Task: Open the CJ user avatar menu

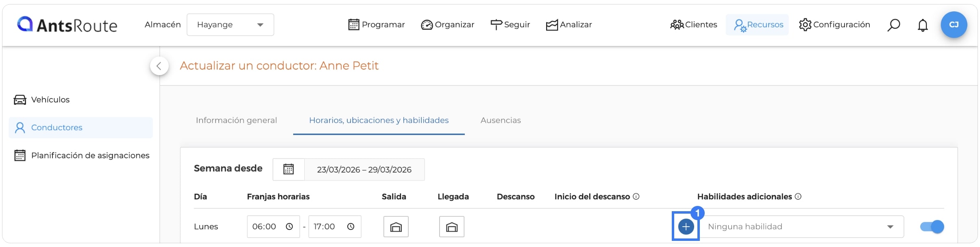Action: point(954,25)
